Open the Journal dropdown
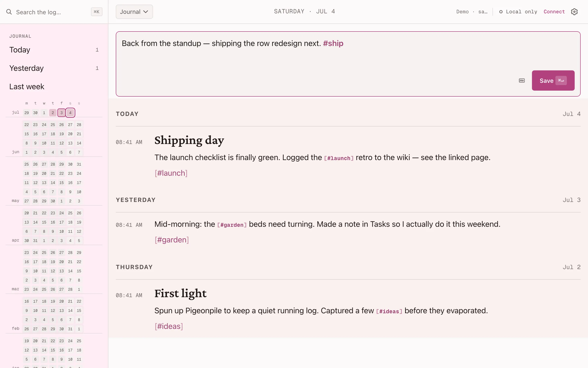The height and width of the screenshot is (368, 588). point(134,12)
